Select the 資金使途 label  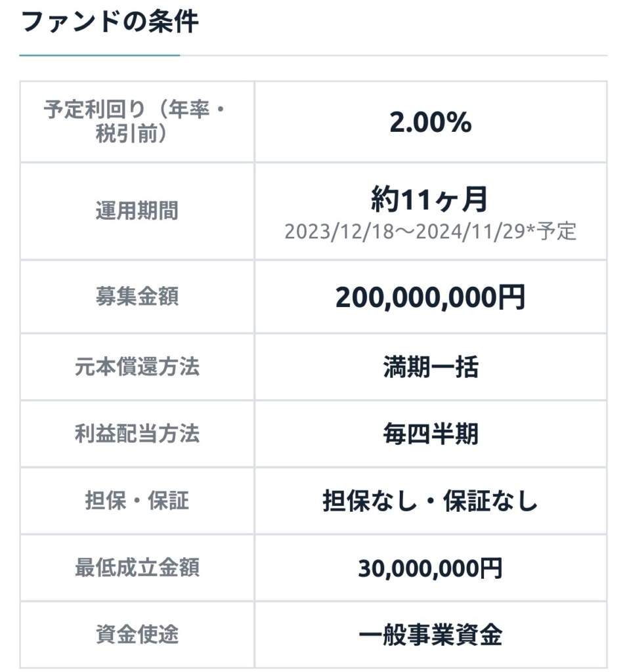(136, 635)
